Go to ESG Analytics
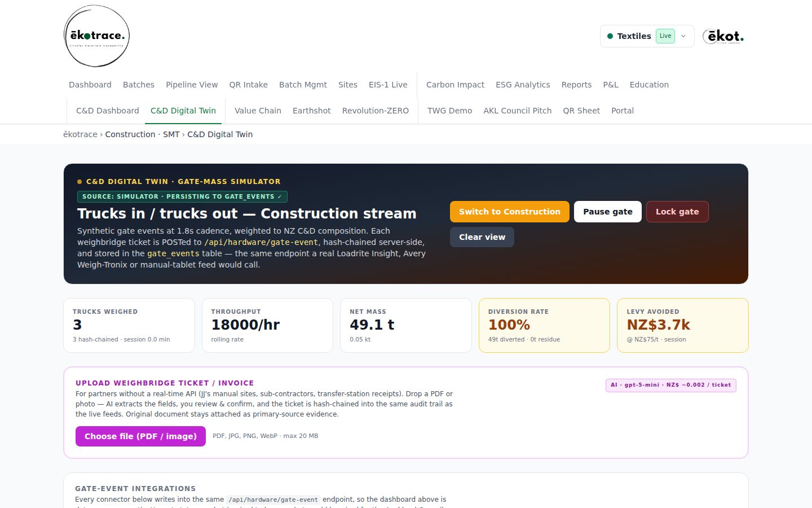Screen dimensions: 812x508 (x=523, y=85)
